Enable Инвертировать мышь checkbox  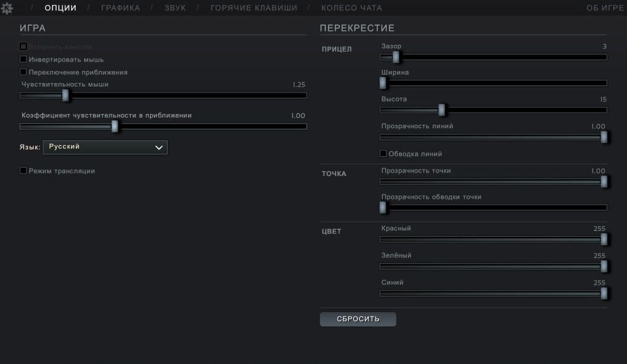(x=23, y=60)
